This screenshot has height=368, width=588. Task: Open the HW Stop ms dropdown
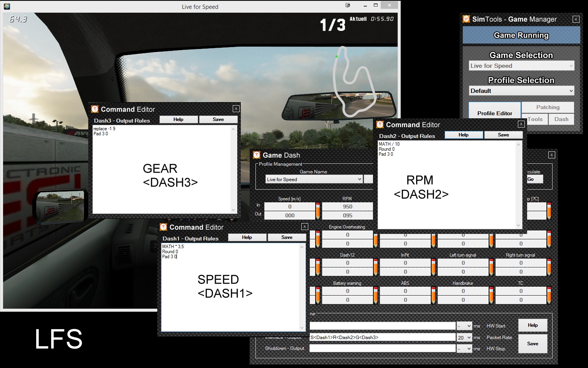click(x=464, y=349)
